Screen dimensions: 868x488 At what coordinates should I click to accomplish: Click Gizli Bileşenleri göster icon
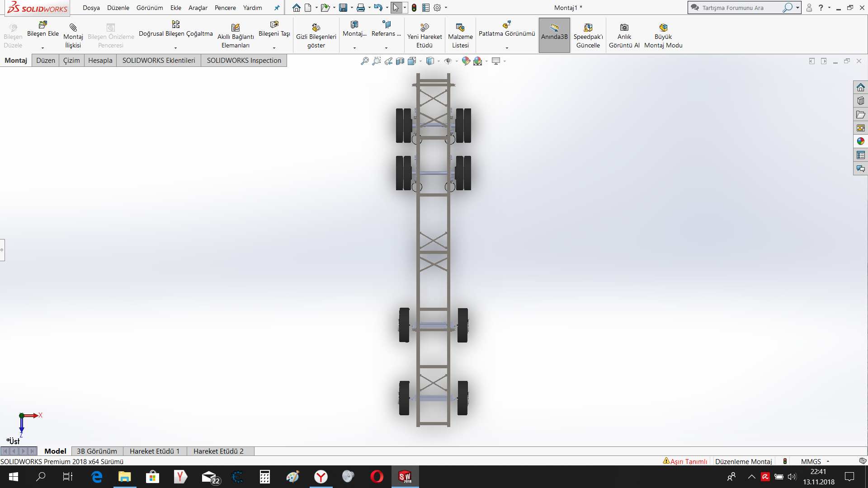coord(316,28)
